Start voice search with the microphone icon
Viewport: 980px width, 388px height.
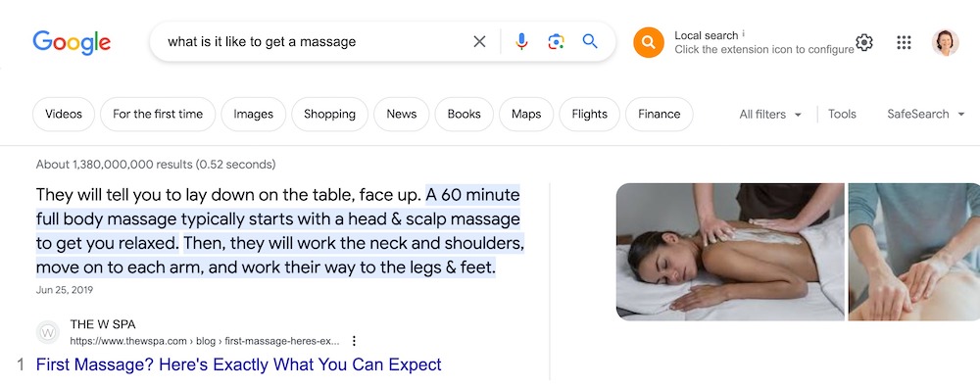(x=521, y=42)
